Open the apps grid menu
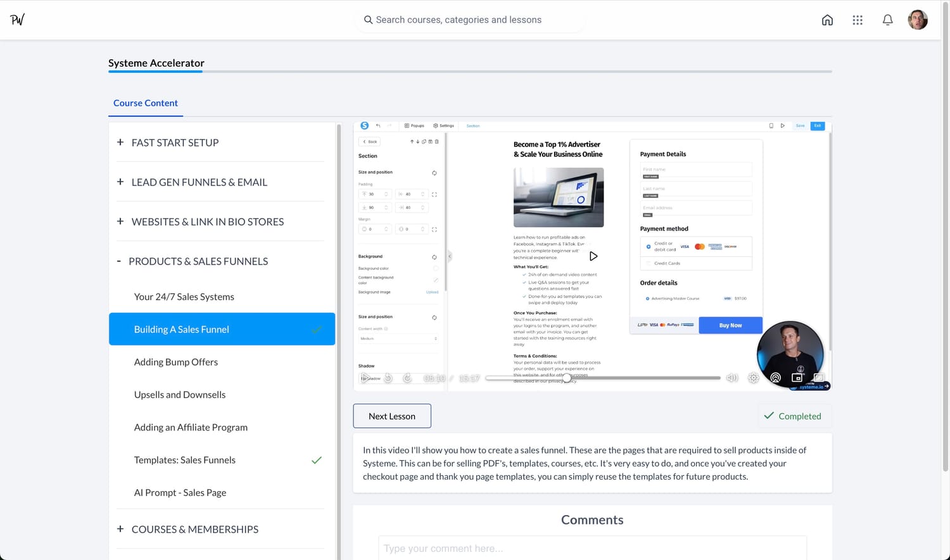This screenshot has width=950, height=560. coord(858,20)
